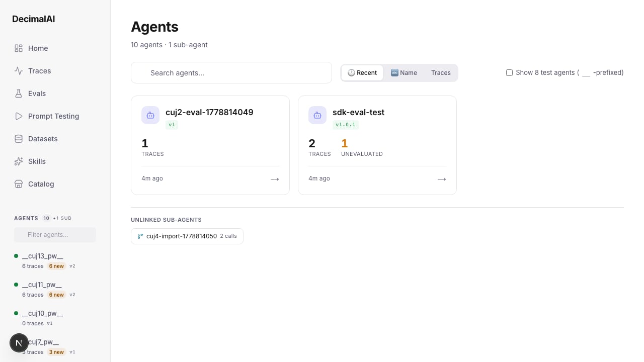The width and height of the screenshot is (644, 362).
Task: Click the UNLINKED SUB-AGENTS heading
Action: pyautogui.click(x=166, y=220)
